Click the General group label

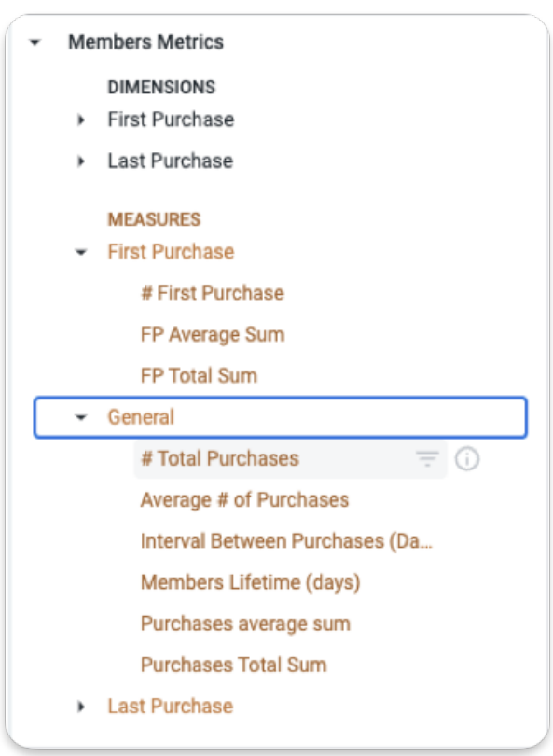click(141, 417)
